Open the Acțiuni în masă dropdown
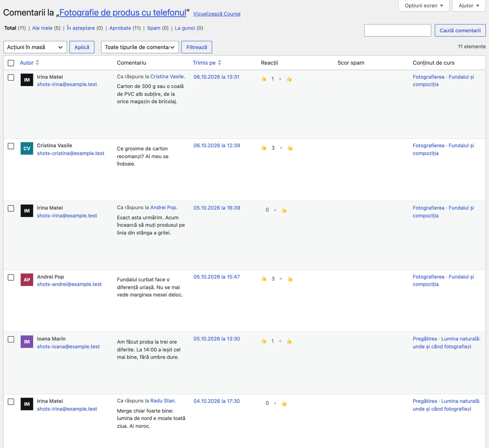 [35, 47]
